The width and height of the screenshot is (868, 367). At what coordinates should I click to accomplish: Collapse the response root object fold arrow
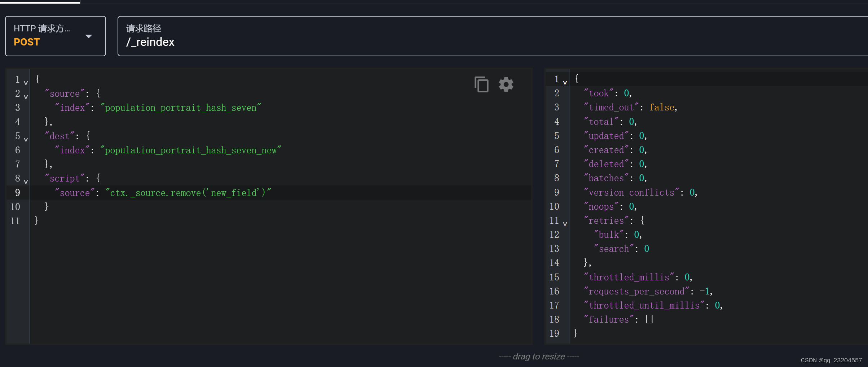tap(565, 82)
